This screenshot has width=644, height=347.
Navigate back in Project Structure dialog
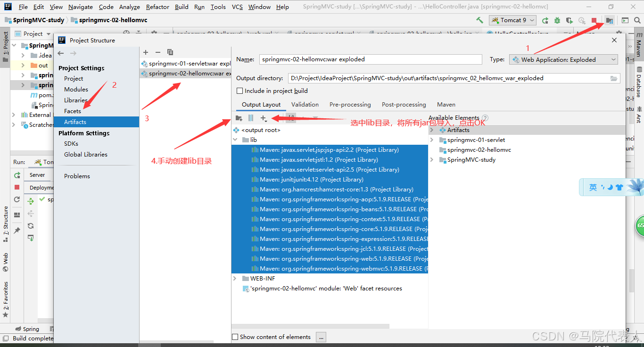[x=61, y=53]
